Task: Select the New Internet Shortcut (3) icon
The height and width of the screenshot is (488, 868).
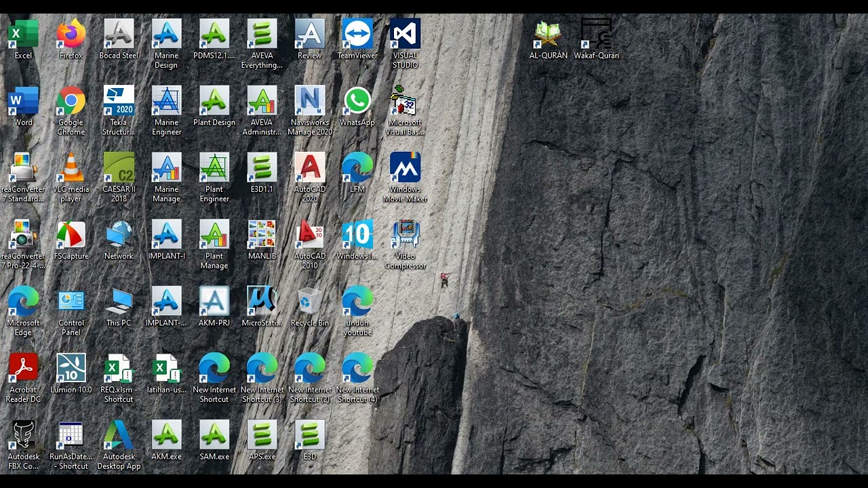Action: point(262,368)
